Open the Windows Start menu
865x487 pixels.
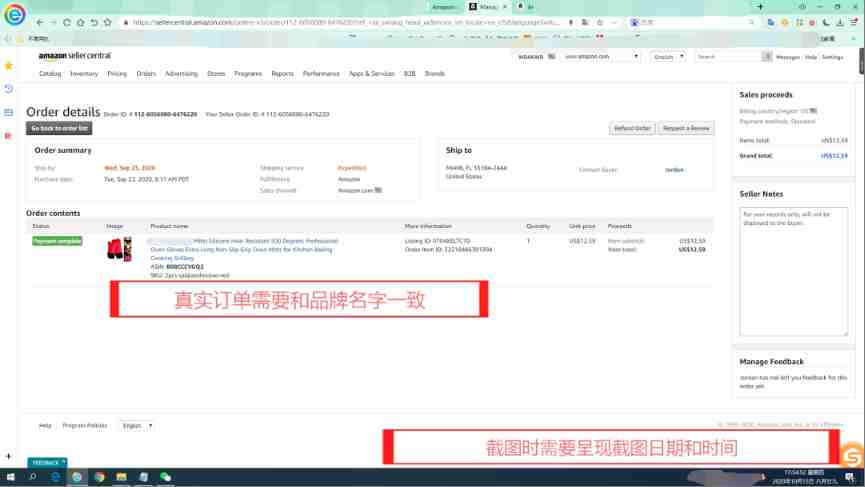coord(10,477)
